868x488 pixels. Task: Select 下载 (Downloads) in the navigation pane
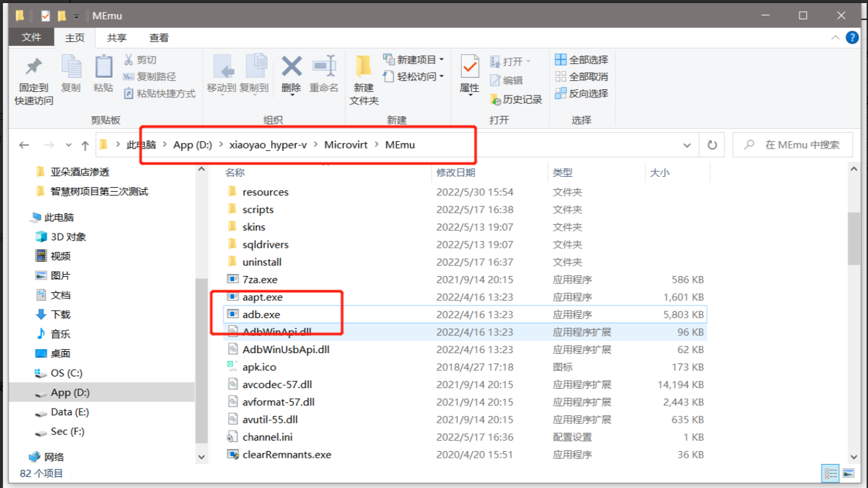tap(60, 315)
